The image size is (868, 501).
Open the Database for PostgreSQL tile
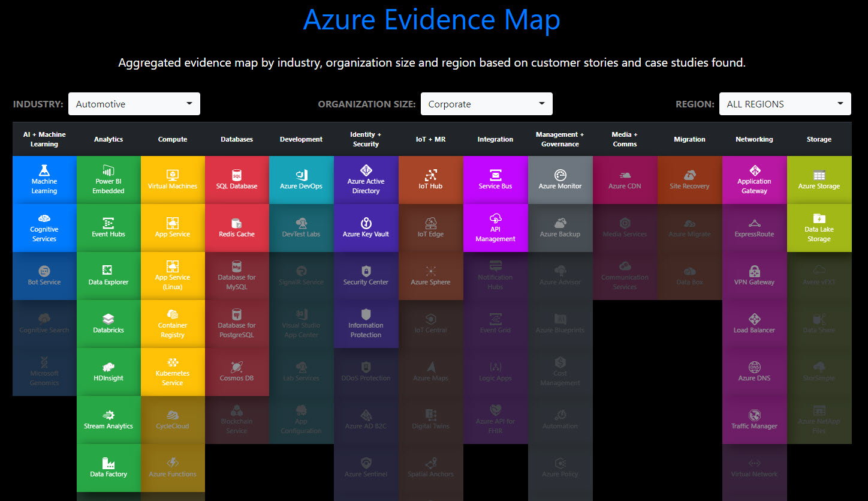[237, 324]
